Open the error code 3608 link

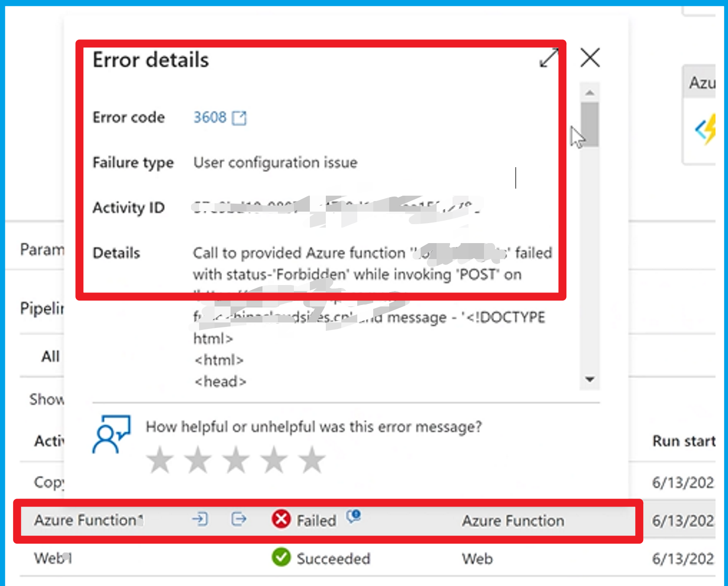point(210,117)
